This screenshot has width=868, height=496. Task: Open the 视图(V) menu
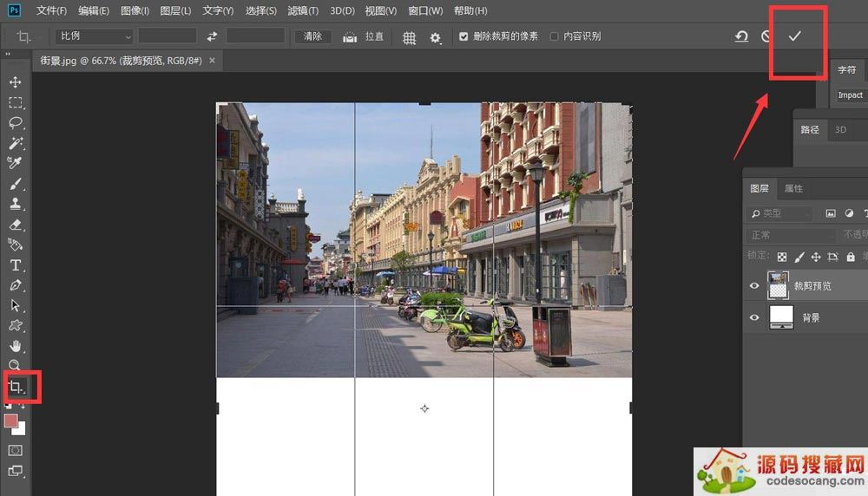click(381, 10)
